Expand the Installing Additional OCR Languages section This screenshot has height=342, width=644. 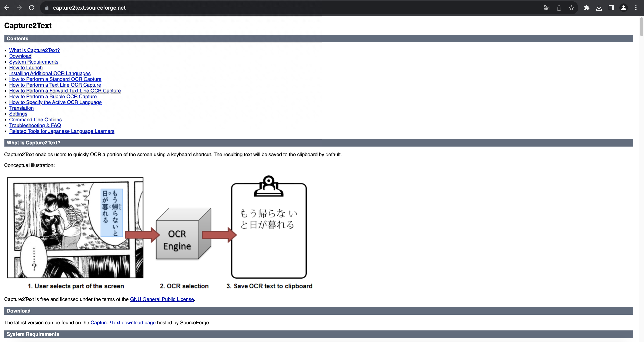50,73
